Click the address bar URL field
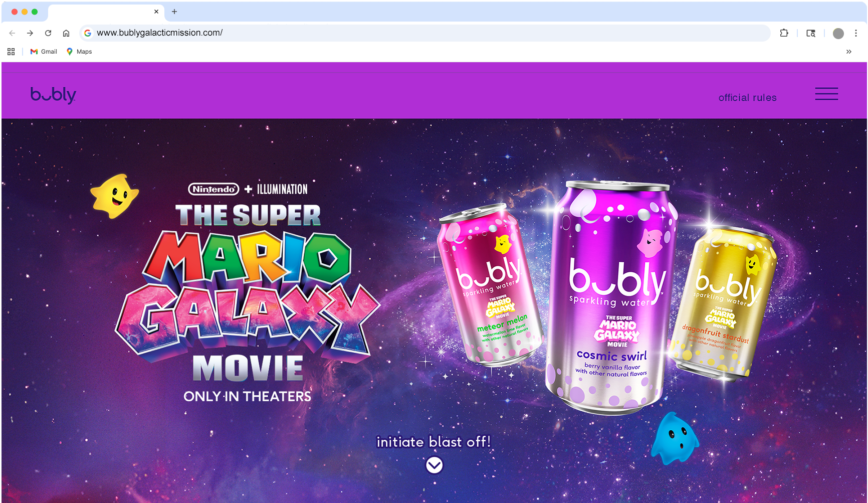Viewport: 868px width, 503px height. click(x=425, y=33)
